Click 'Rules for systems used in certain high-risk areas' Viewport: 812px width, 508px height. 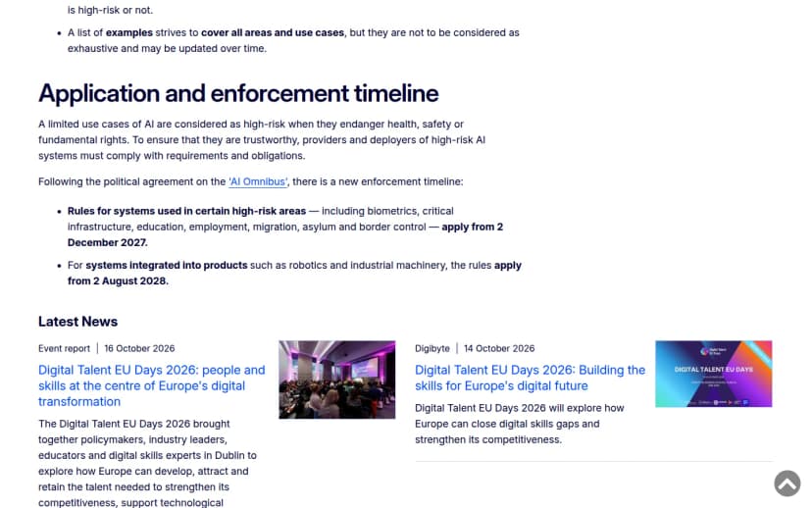186,211
